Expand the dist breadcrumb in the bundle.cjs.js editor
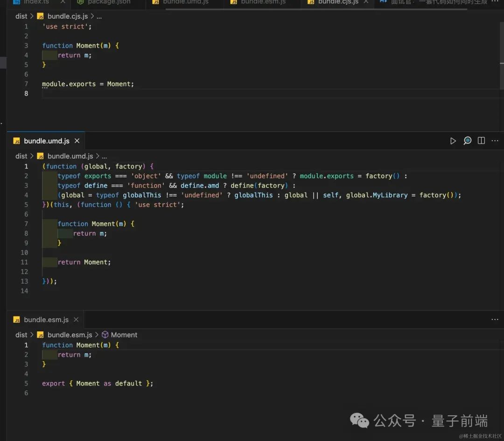This screenshot has height=441, width=504. 21,16
